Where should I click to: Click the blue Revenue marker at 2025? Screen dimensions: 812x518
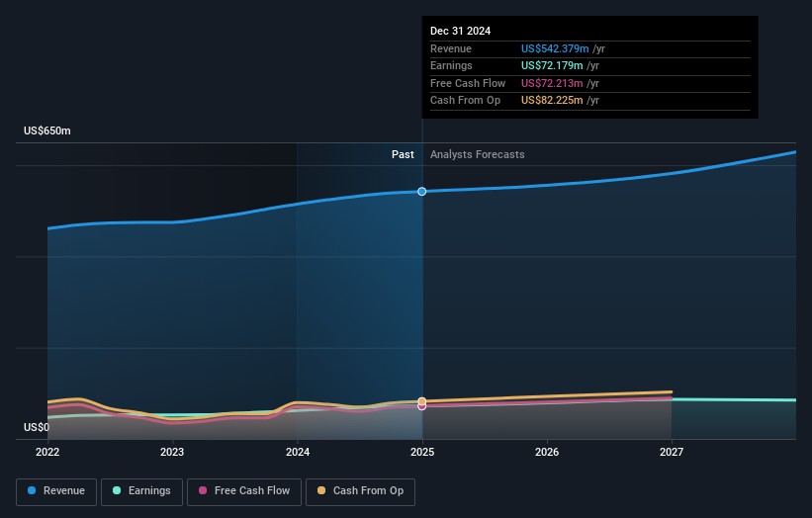(422, 191)
